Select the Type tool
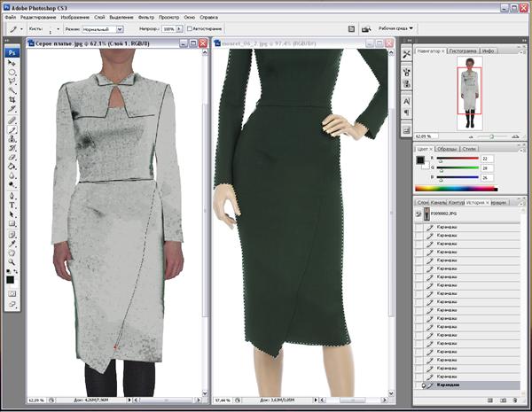 12,204
